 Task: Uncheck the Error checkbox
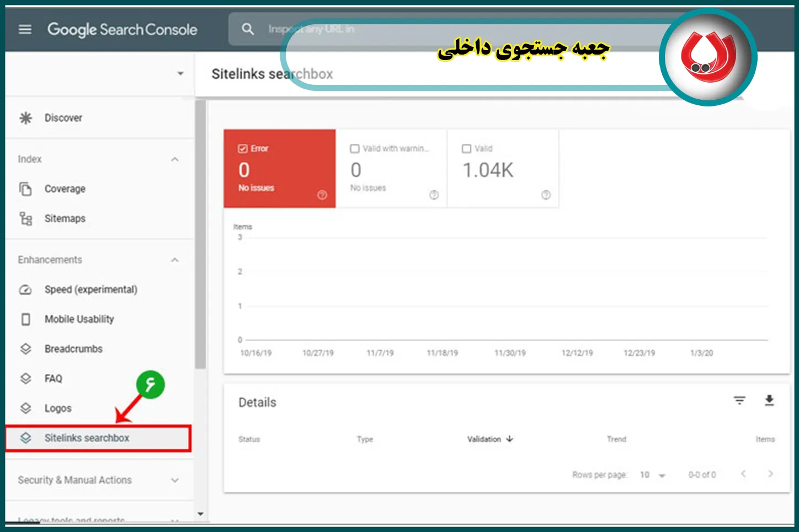click(242, 148)
